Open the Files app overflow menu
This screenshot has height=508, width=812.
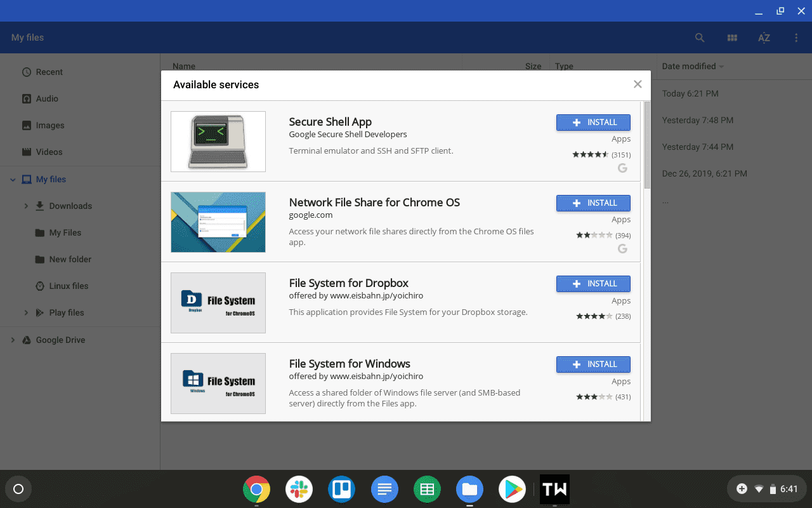tap(796, 37)
